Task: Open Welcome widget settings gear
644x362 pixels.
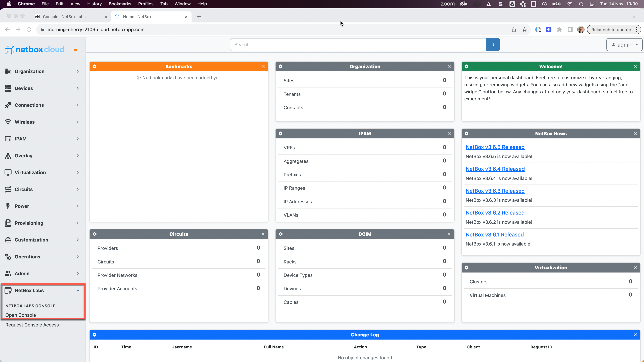Action: coord(467,67)
